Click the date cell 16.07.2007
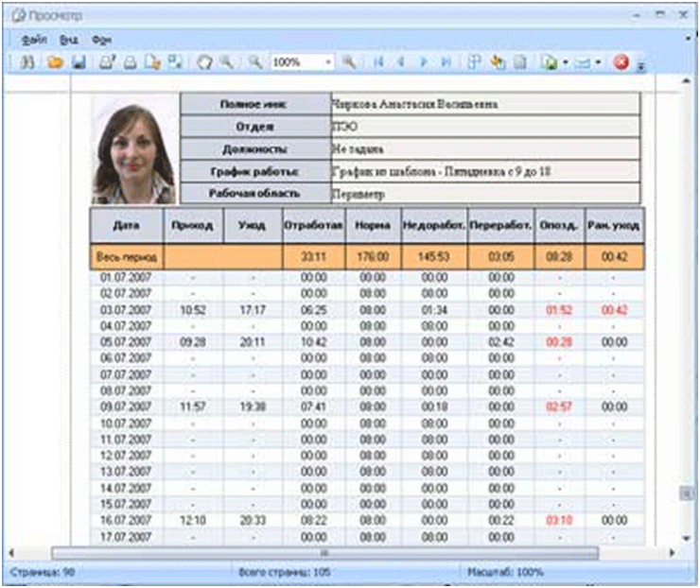 tap(126, 520)
